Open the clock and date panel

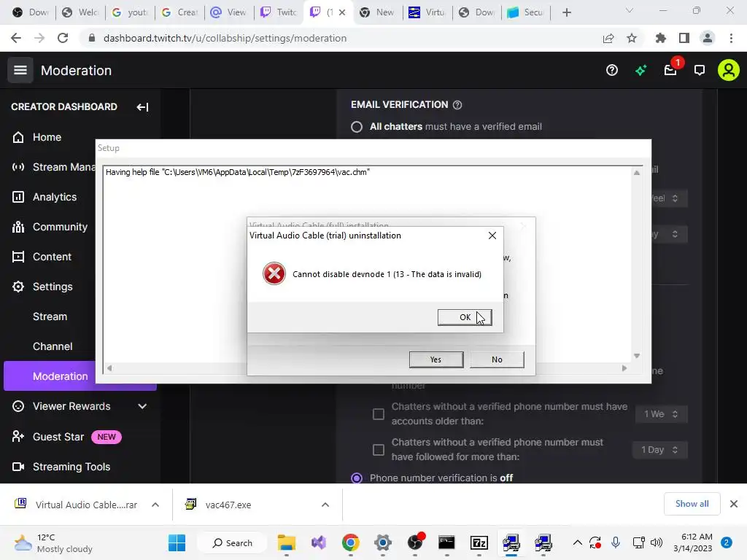[692, 542]
